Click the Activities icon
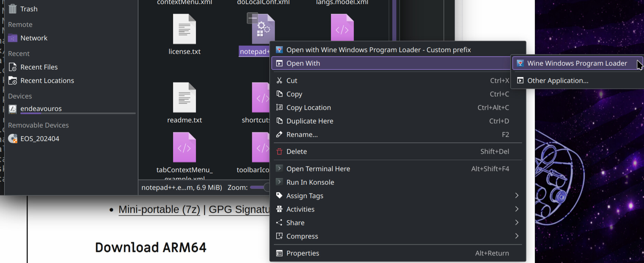The height and width of the screenshot is (263, 644). pos(279,209)
